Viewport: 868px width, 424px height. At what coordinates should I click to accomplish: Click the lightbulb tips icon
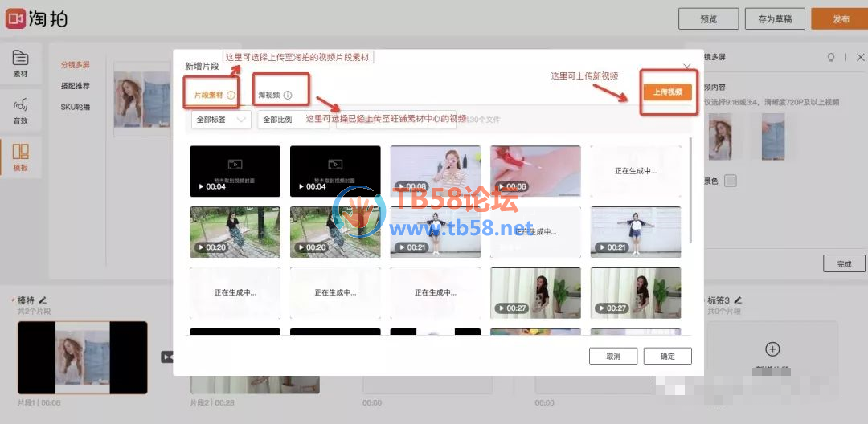[x=831, y=58]
